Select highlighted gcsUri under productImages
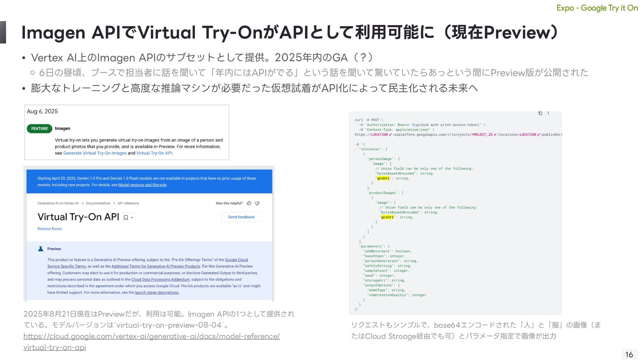 [x=387, y=217]
